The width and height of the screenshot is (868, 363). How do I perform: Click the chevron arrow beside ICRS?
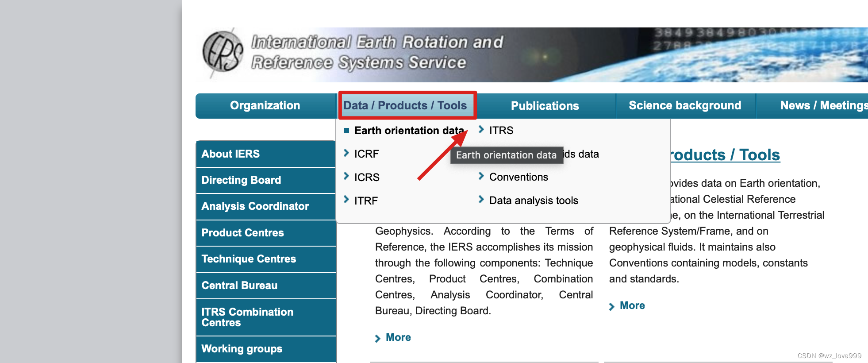click(x=346, y=176)
